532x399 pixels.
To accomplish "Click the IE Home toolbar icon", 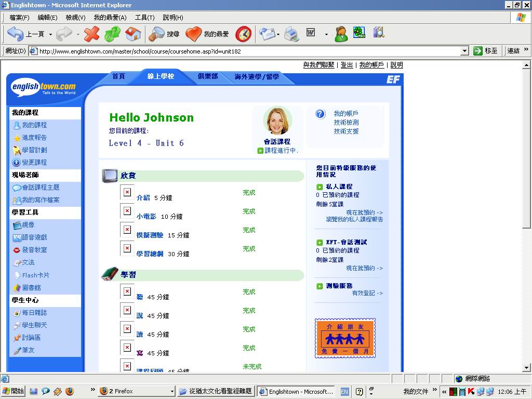I will click(x=133, y=34).
